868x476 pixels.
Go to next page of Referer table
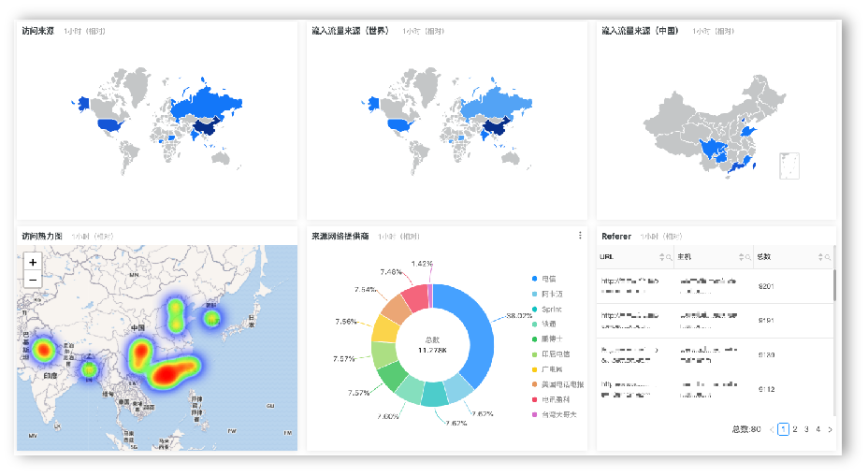tap(830, 429)
